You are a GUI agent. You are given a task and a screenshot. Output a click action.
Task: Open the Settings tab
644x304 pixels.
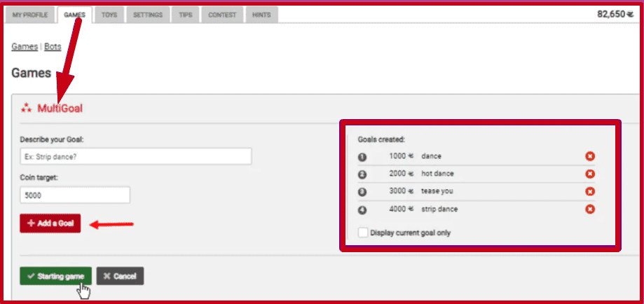point(147,15)
